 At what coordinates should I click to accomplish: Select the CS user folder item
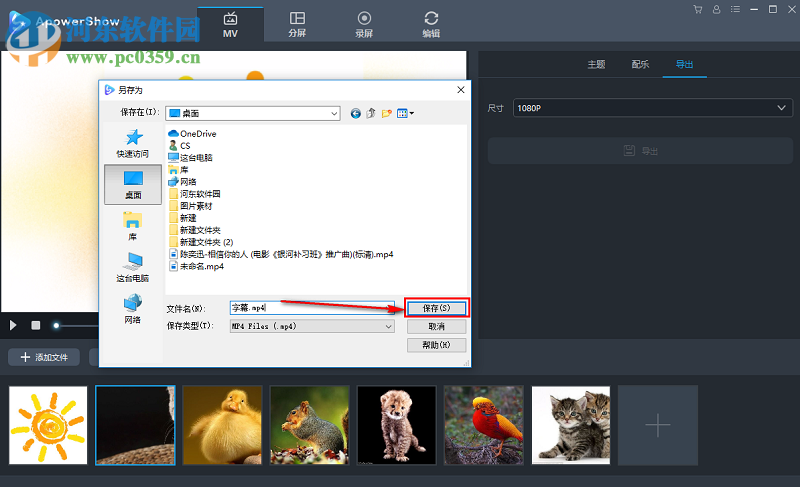180,146
